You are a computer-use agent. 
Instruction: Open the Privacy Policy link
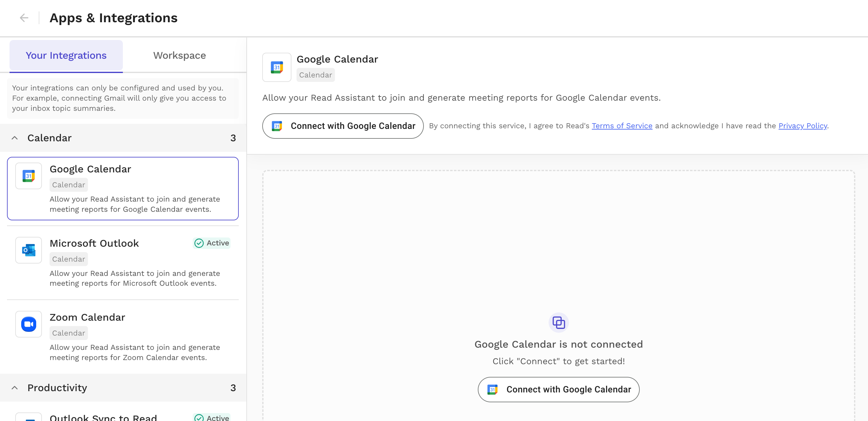pyautogui.click(x=803, y=126)
